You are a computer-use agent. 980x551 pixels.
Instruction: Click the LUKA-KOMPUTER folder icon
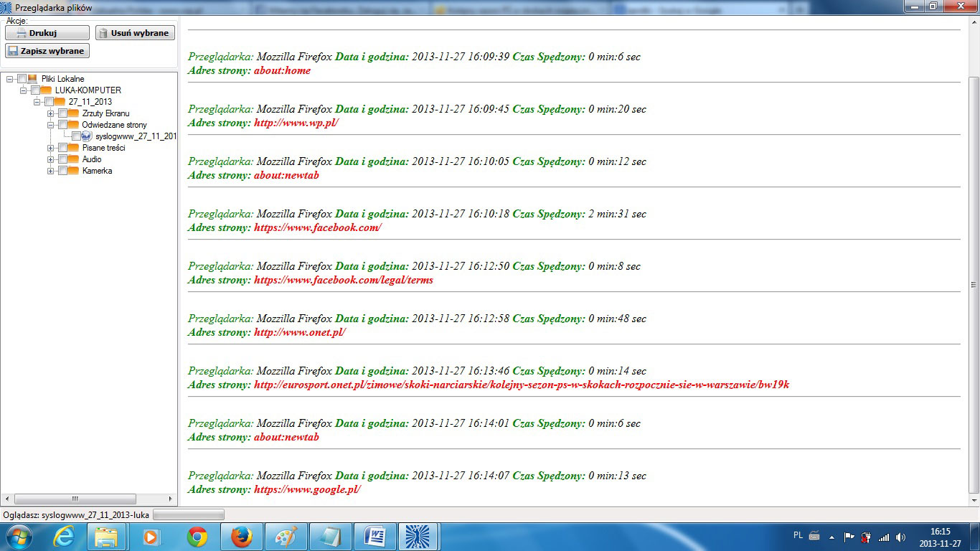tap(46, 90)
